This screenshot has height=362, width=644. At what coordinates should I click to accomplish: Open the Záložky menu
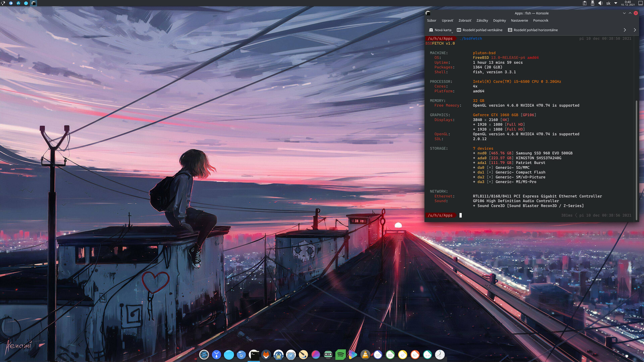[x=482, y=20]
